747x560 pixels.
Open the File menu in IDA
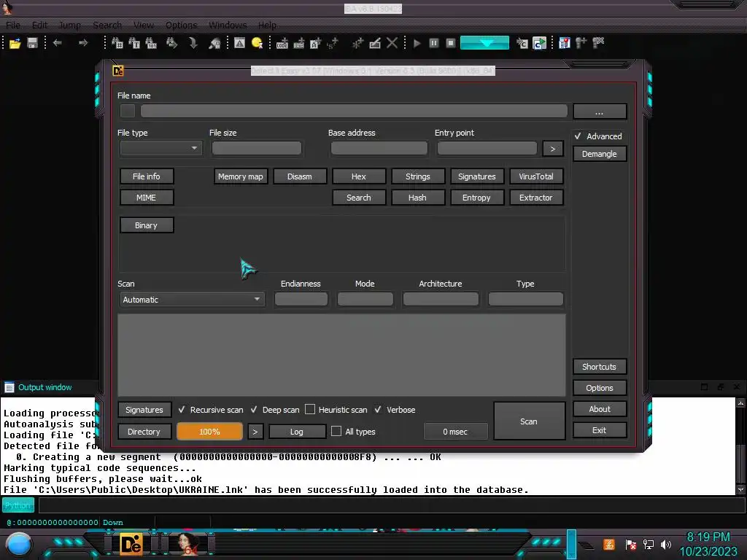13,26
